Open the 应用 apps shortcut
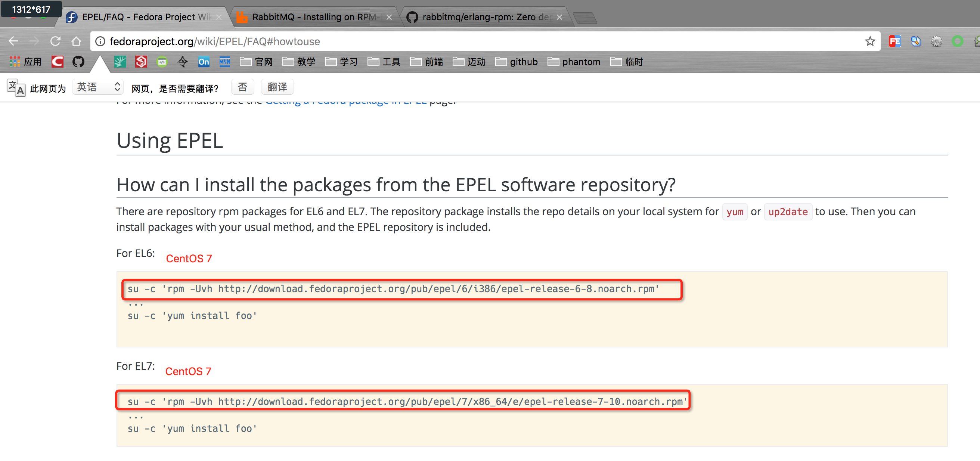This screenshot has width=980, height=461. [25, 62]
